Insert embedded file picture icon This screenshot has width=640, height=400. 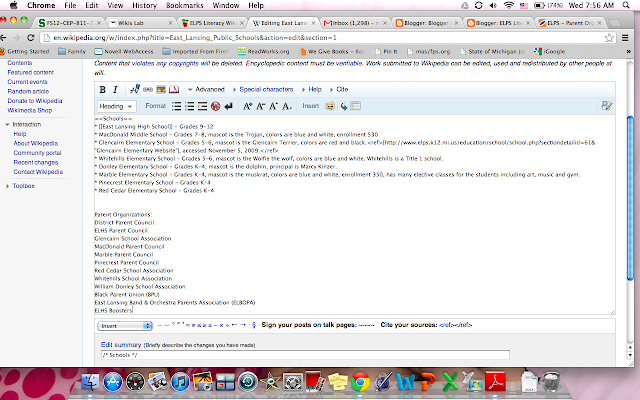161,89
